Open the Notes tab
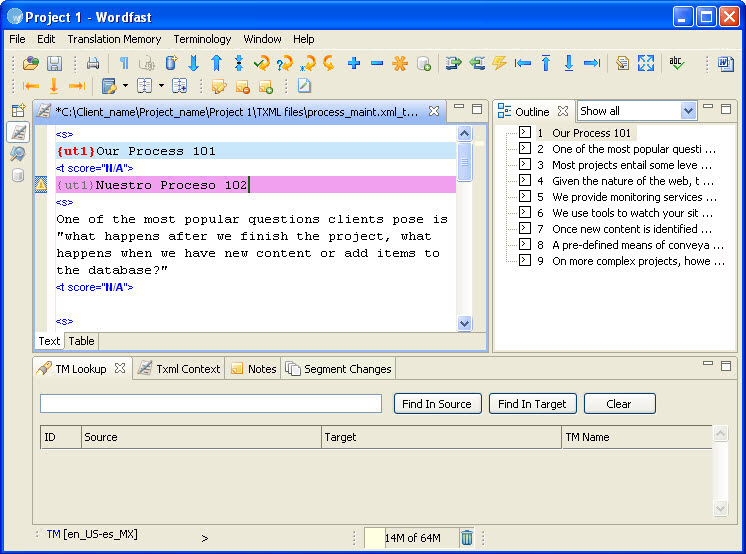The width and height of the screenshot is (746, 554). point(253,369)
